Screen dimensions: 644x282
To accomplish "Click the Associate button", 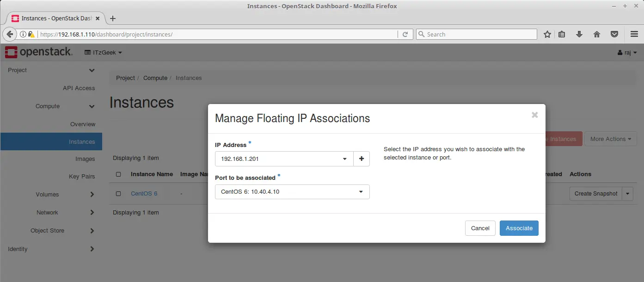I will click(x=519, y=228).
